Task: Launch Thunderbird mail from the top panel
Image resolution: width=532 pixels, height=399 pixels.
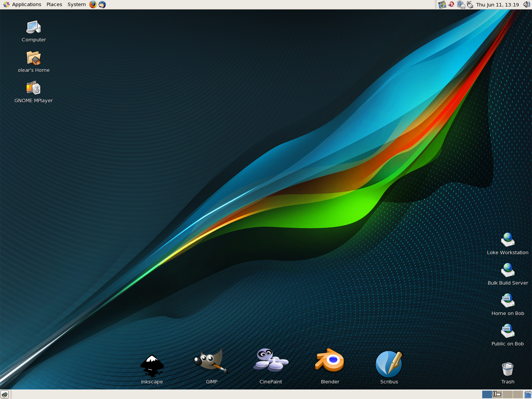Action: click(x=102, y=5)
